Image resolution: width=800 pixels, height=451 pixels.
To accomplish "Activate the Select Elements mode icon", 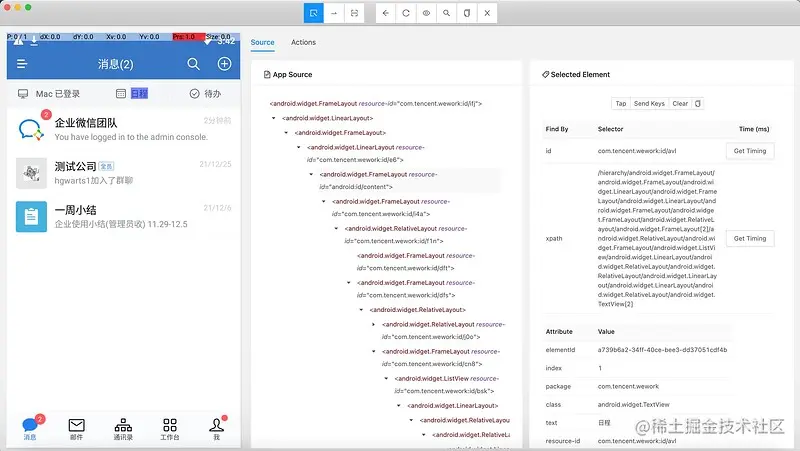I will point(313,13).
